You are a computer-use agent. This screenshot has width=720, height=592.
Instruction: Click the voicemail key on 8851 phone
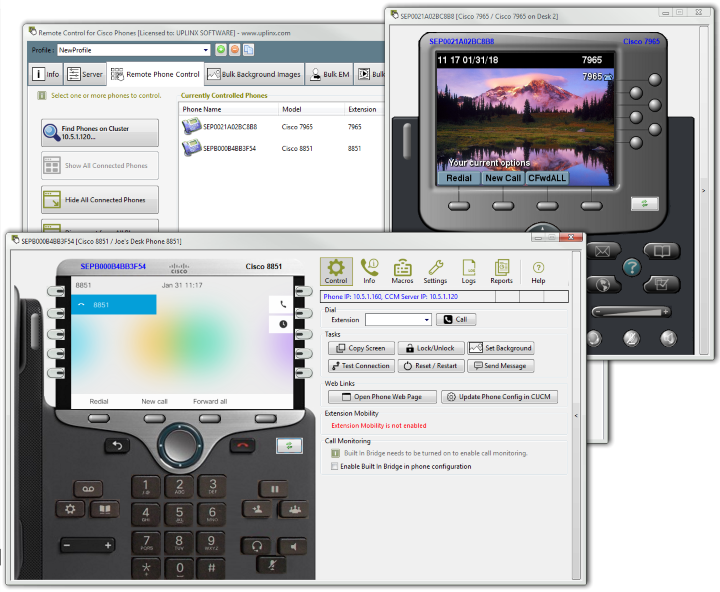pos(88,489)
